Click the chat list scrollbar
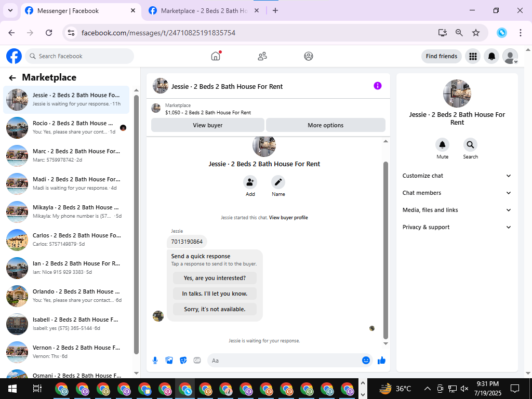The image size is (532, 399). tap(137, 224)
